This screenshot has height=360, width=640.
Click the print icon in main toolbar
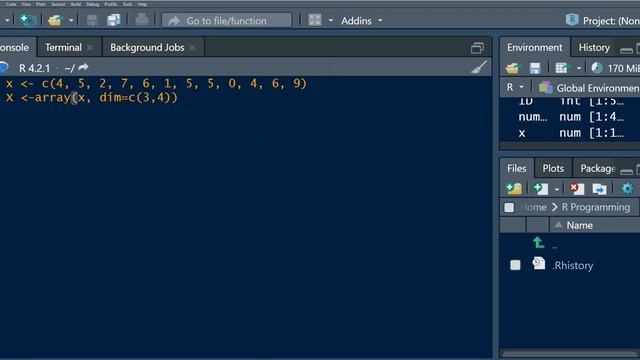tap(142, 20)
